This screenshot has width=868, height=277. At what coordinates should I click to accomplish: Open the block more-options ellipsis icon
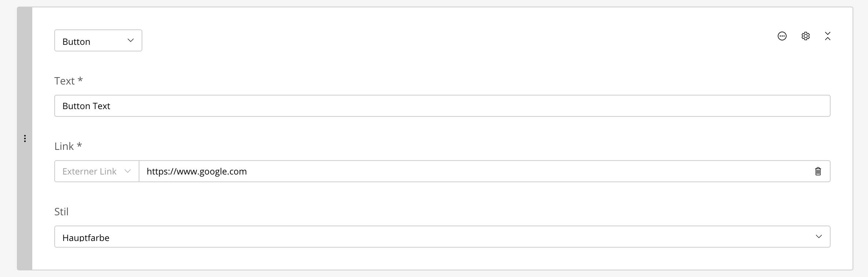coord(782,36)
